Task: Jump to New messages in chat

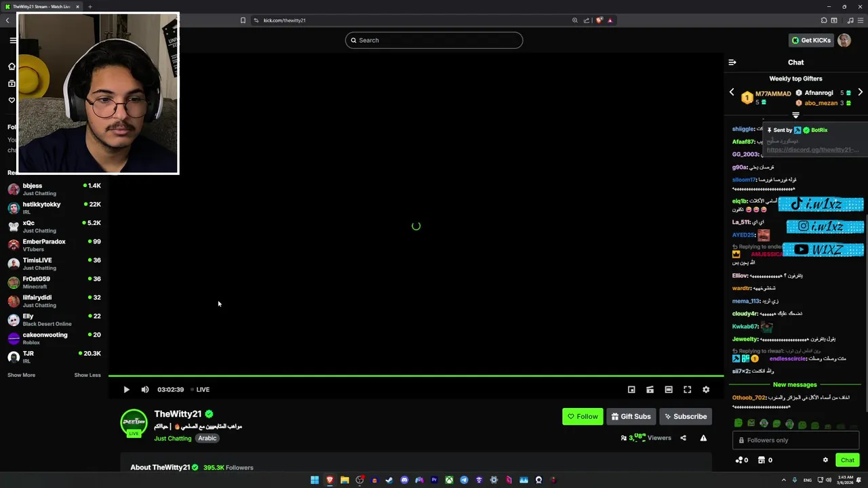Action: pyautogui.click(x=795, y=385)
